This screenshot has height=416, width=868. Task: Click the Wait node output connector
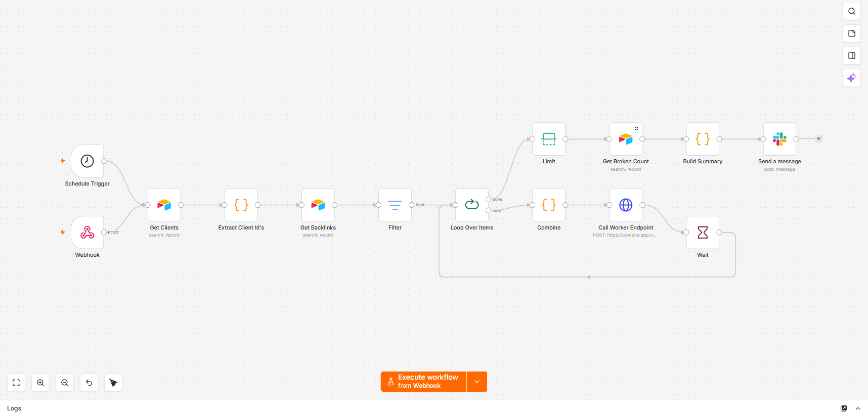(719, 233)
